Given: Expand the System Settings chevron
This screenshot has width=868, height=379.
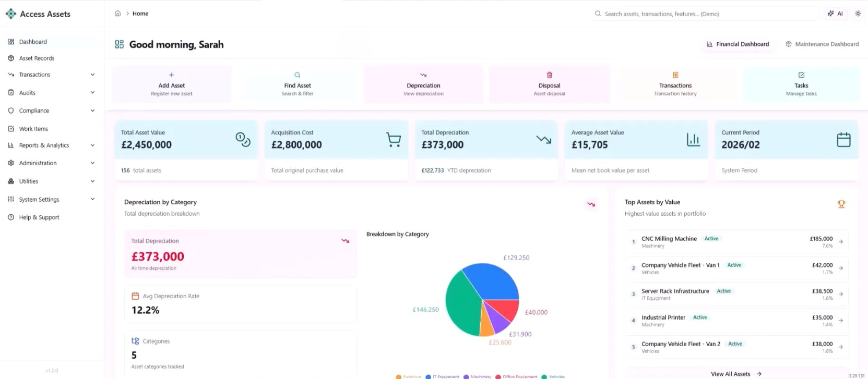Looking at the screenshot, I should click(92, 199).
